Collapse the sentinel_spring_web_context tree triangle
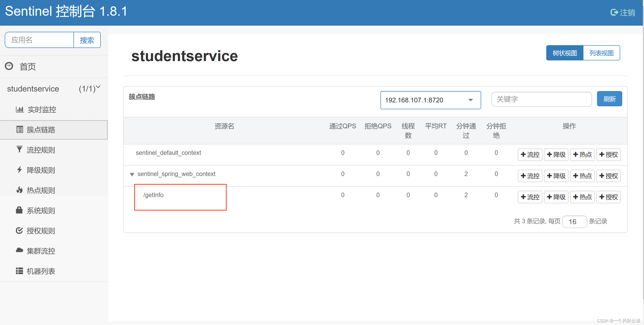The height and width of the screenshot is (325, 644). coord(132,174)
